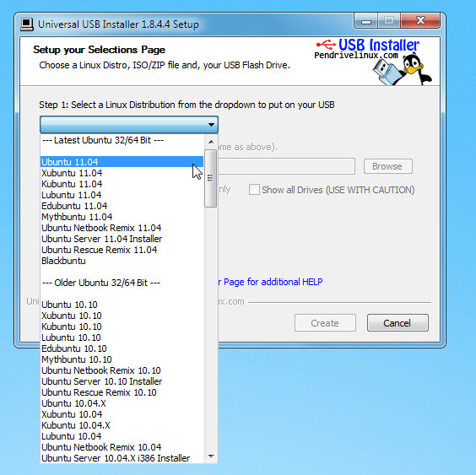
Task: Select Xubuntu 11.04 from the list
Action: (122, 173)
